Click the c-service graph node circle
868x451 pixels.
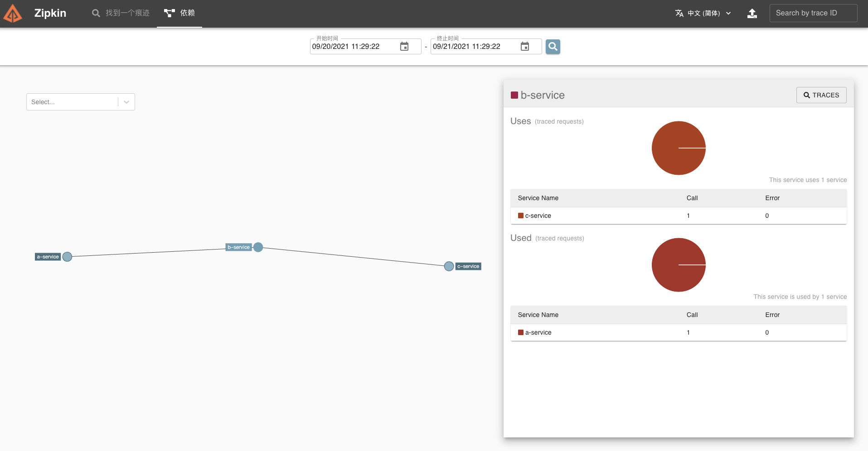pyautogui.click(x=449, y=266)
